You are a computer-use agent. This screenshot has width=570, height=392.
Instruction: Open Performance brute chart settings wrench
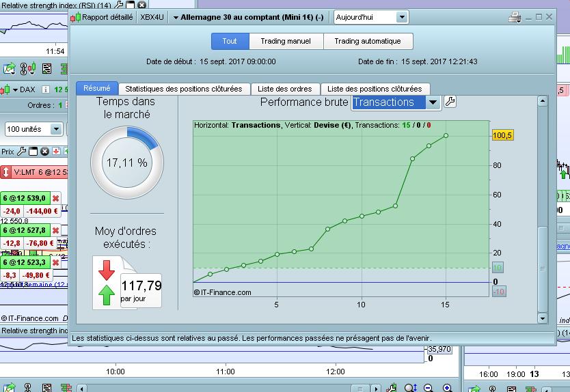coord(450,102)
